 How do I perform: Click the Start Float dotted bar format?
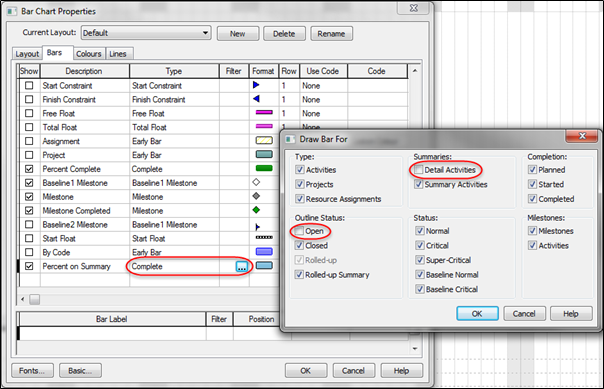(264, 237)
